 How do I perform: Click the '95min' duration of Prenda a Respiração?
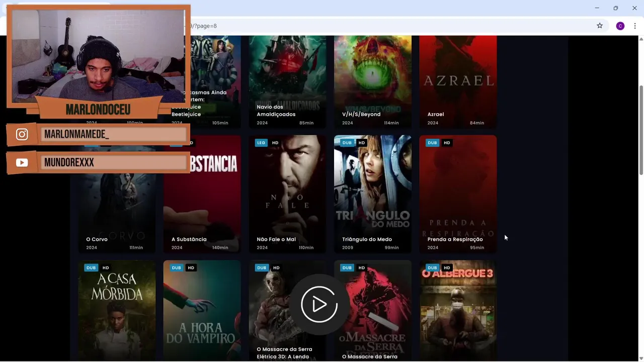pyautogui.click(x=477, y=247)
